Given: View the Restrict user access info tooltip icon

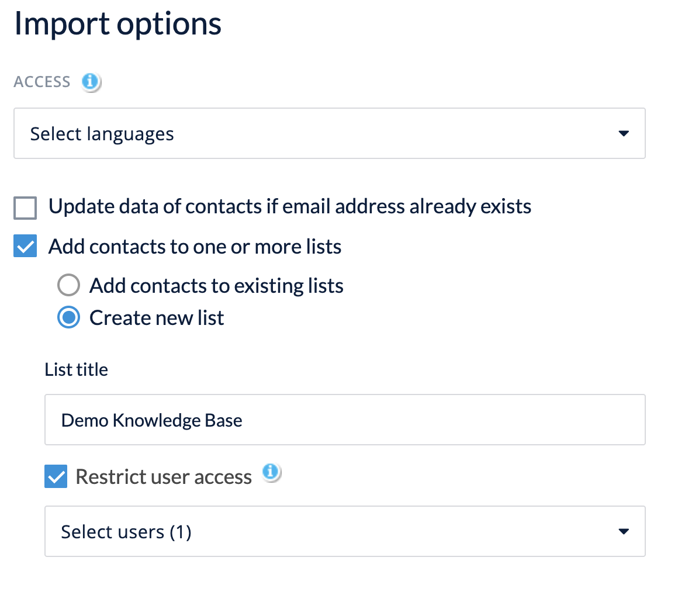Looking at the screenshot, I should point(271,473).
